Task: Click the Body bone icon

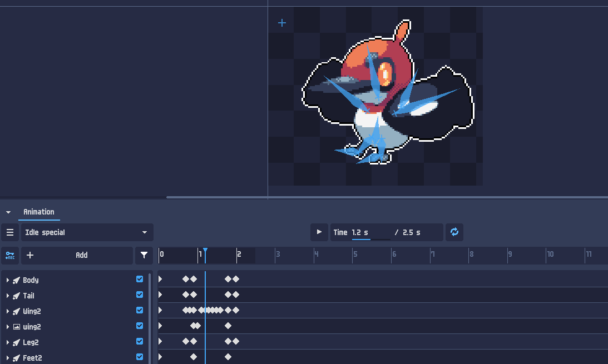Action: pos(16,280)
